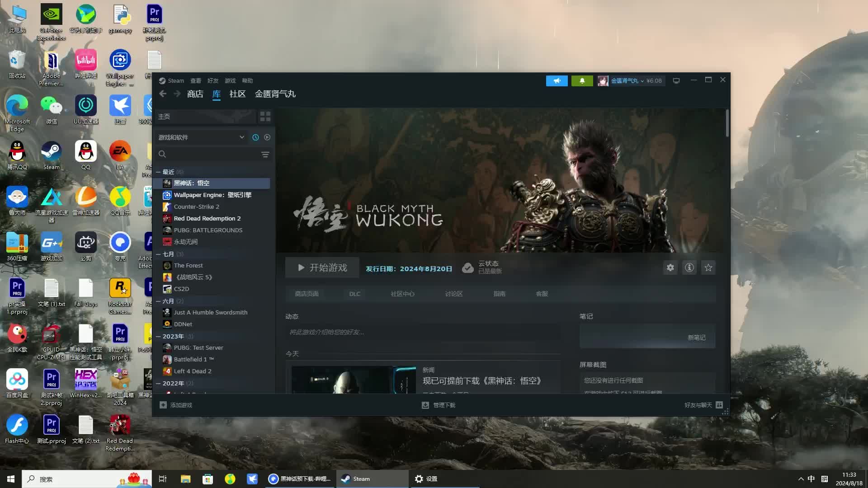Click the Steam announcements megaphone icon

(x=557, y=81)
